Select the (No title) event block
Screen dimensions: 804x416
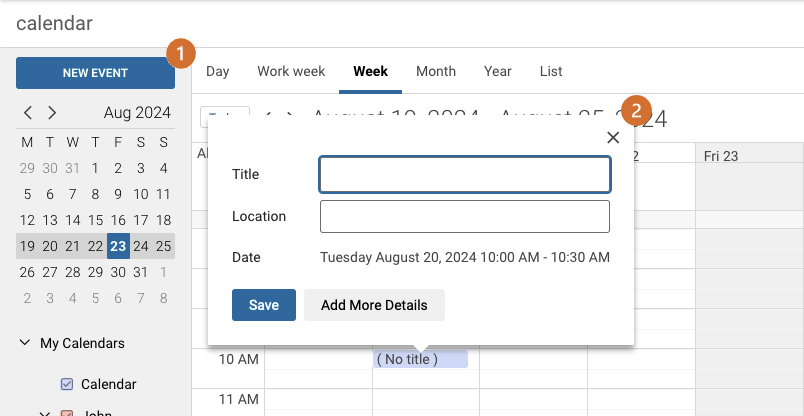tap(420, 359)
